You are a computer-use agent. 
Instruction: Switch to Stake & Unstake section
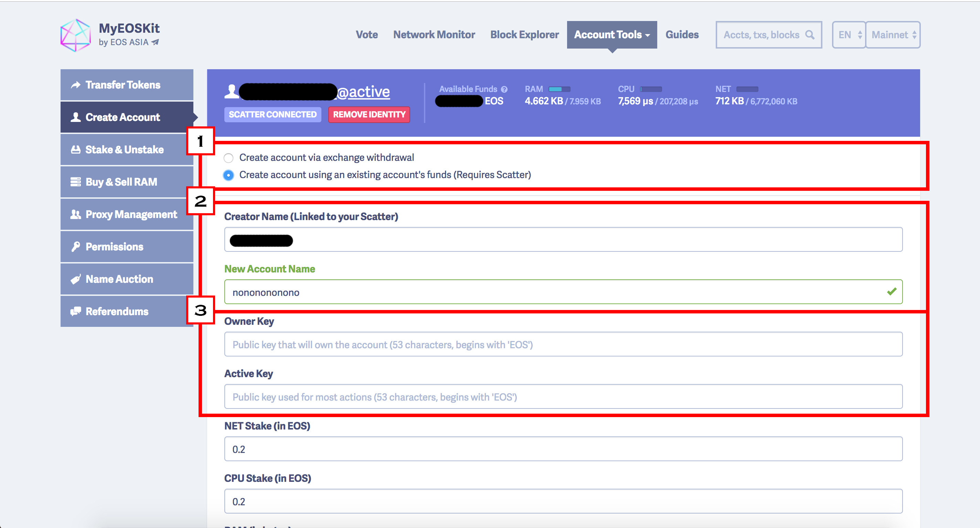(127, 149)
